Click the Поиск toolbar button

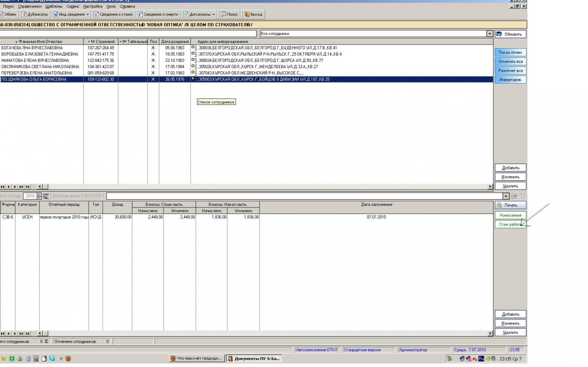(229, 14)
